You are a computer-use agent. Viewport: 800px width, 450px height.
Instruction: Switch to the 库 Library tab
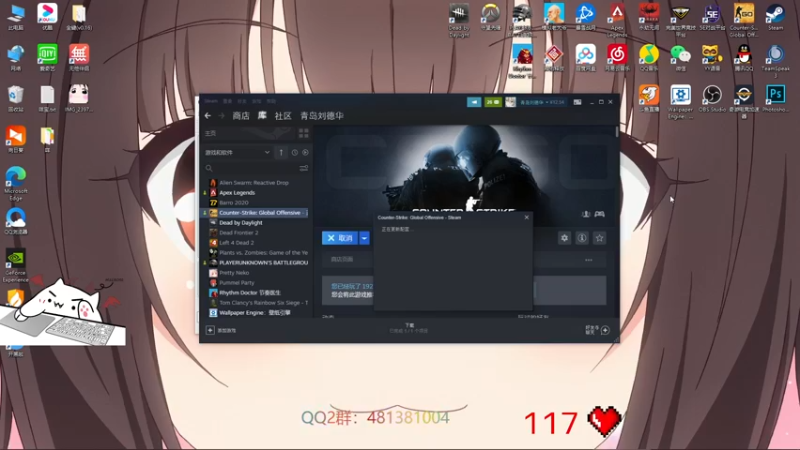(x=262, y=116)
